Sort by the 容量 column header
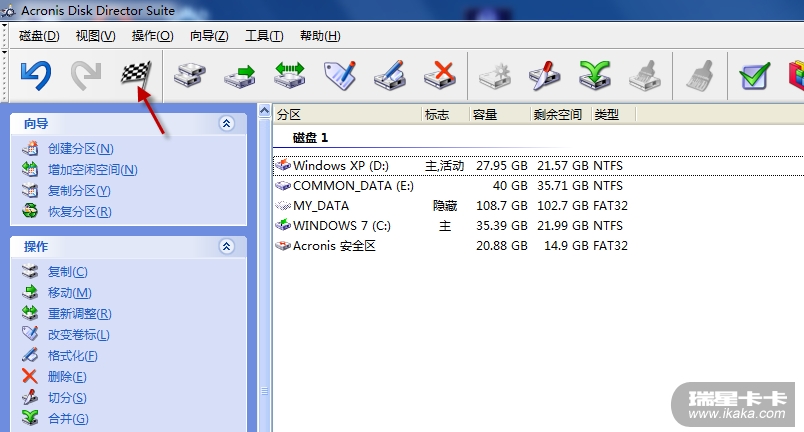This screenshot has height=432, width=804. click(500, 114)
